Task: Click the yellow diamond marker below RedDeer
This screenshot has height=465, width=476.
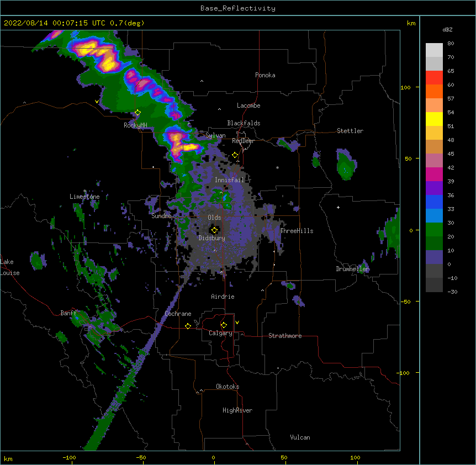Action: pos(235,155)
